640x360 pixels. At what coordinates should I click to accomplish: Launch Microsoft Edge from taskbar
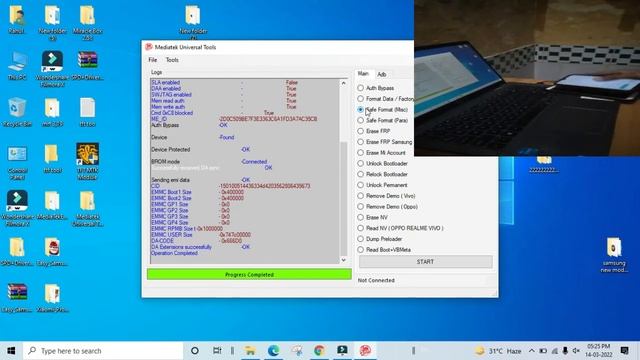273,351
